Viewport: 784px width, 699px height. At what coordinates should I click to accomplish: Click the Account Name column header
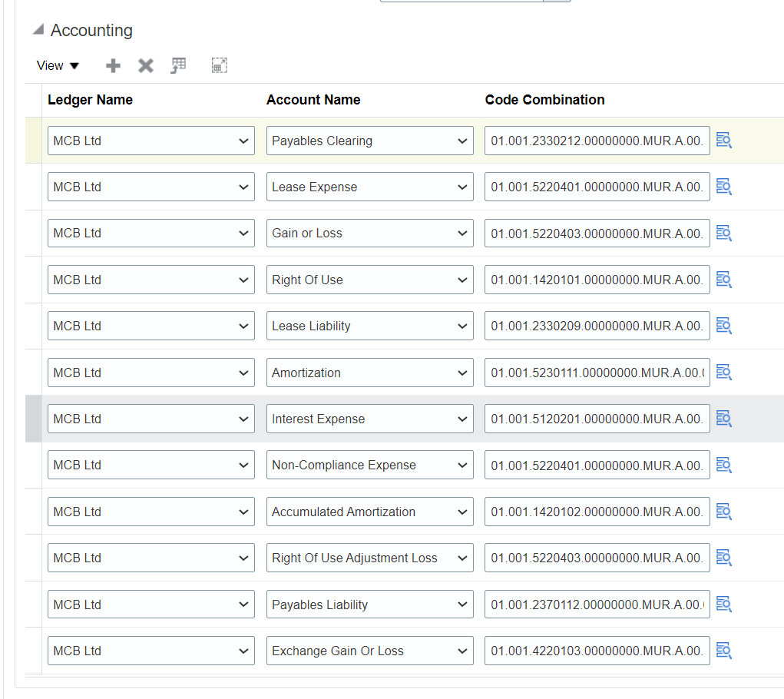point(313,100)
